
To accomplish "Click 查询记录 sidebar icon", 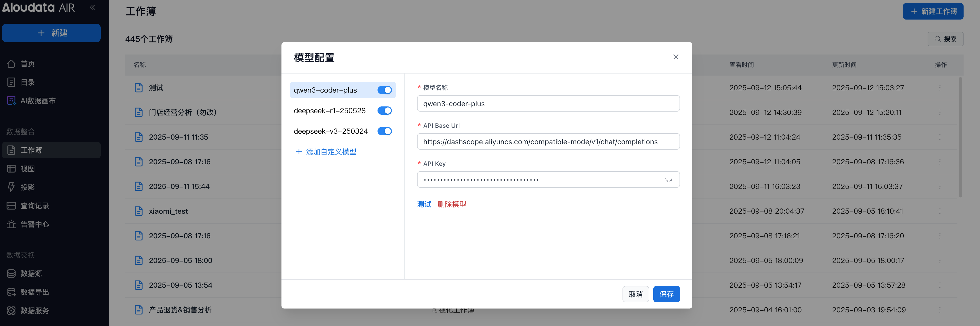I will [x=11, y=206].
